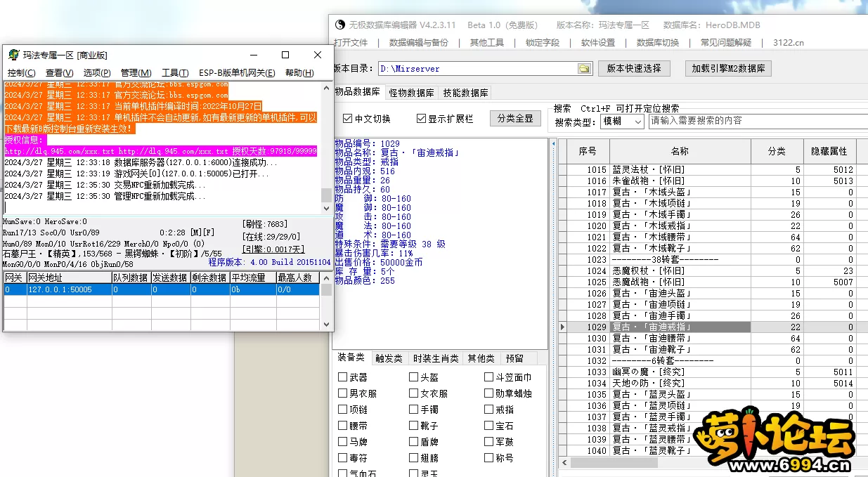The height and width of the screenshot is (477, 868).
Task: Click the search content input field
Action: (758, 121)
